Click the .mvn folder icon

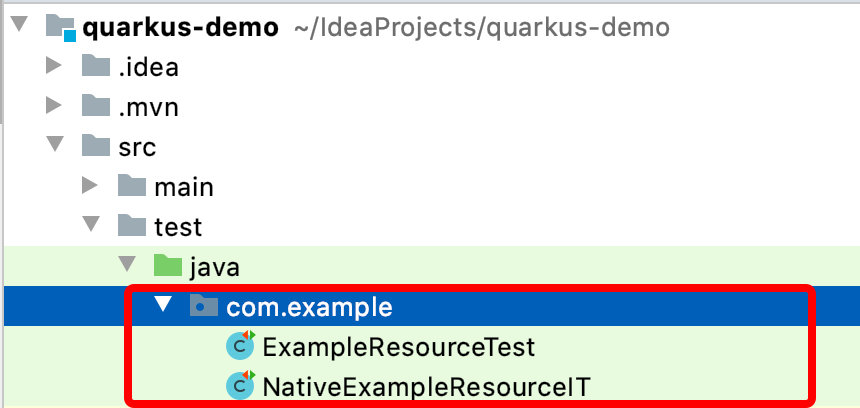point(96,105)
